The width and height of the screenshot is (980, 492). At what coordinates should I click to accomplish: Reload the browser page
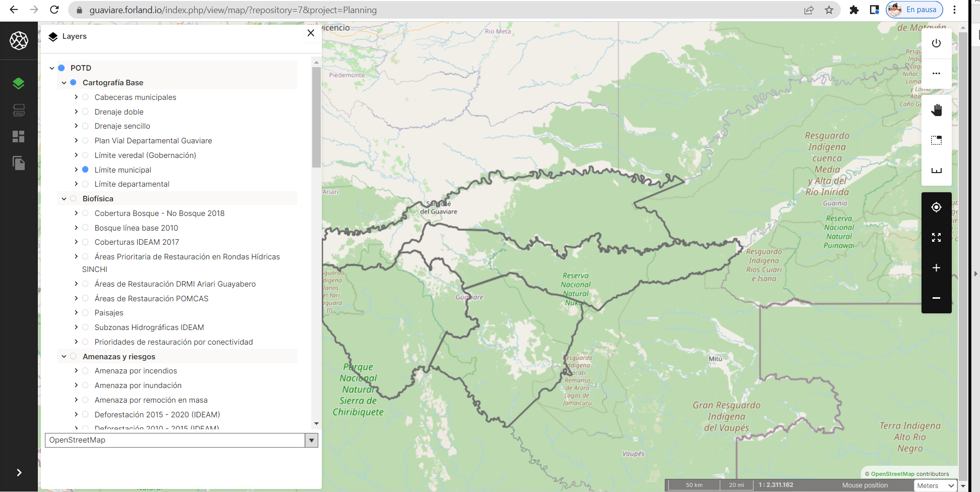click(54, 10)
